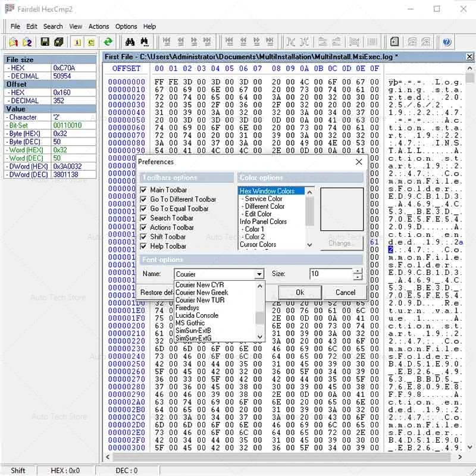Uncheck the Shift Toolbar option
The width and height of the screenshot is (476, 476).
143,237
